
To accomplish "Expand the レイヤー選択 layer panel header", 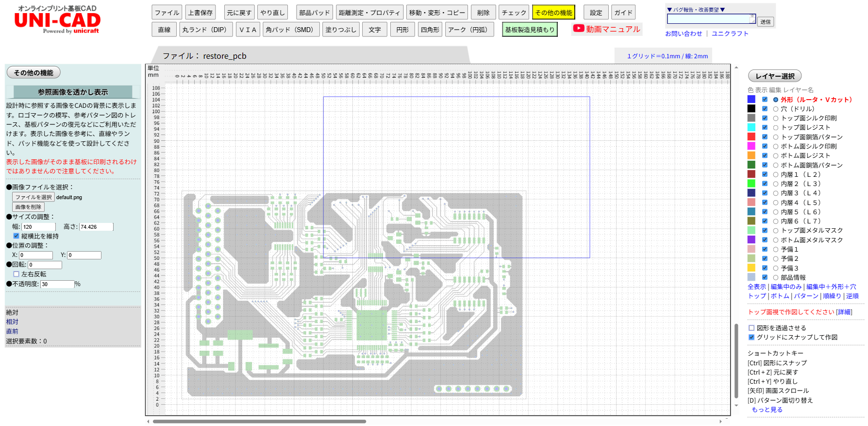I will 775,76.
